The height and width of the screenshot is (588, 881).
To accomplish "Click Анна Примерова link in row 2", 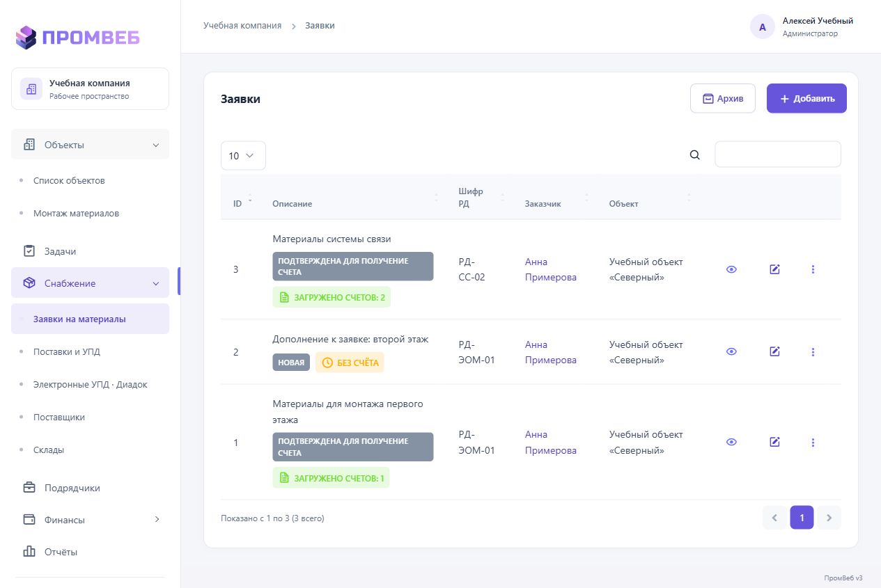I will tap(550, 352).
